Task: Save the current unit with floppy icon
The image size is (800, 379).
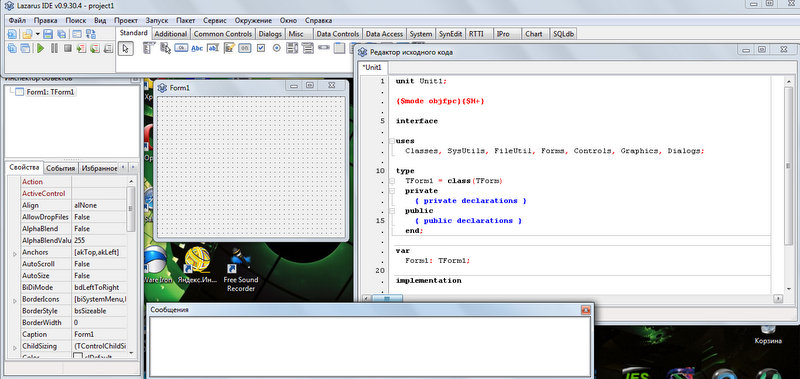Action: pos(48,34)
